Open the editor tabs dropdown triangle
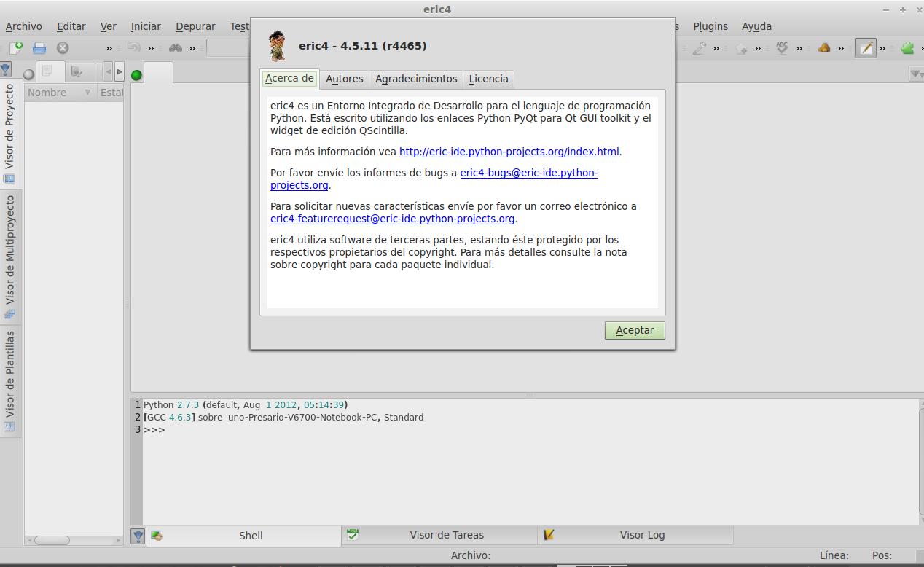 [x=915, y=74]
